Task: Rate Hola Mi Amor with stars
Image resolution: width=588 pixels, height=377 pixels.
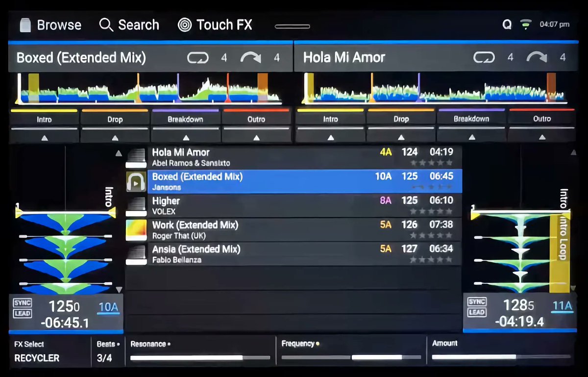Action: click(x=431, y=163)
